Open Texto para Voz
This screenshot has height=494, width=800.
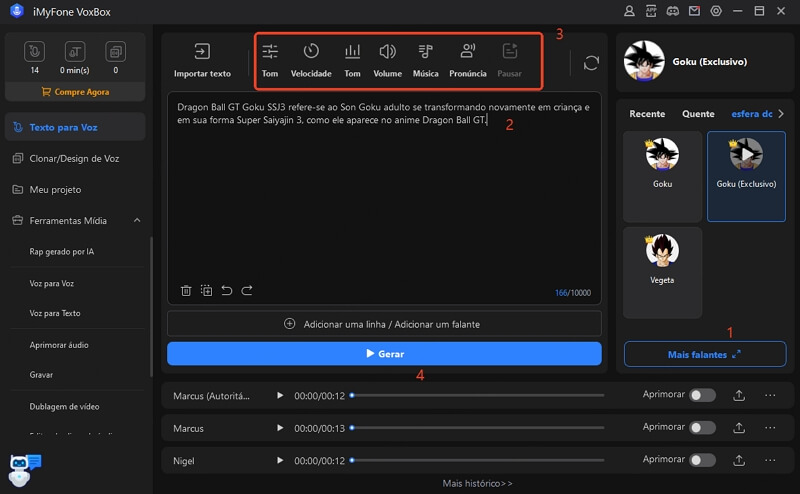tap(75, 127)
